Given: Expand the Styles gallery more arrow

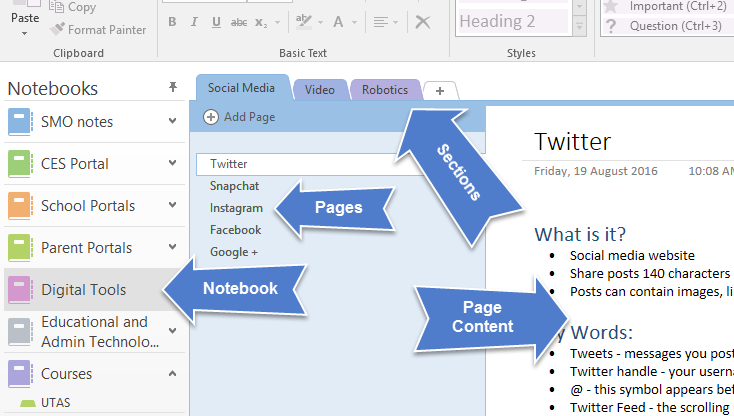Looking at the screenshot, I should click(x=580, y=27).
